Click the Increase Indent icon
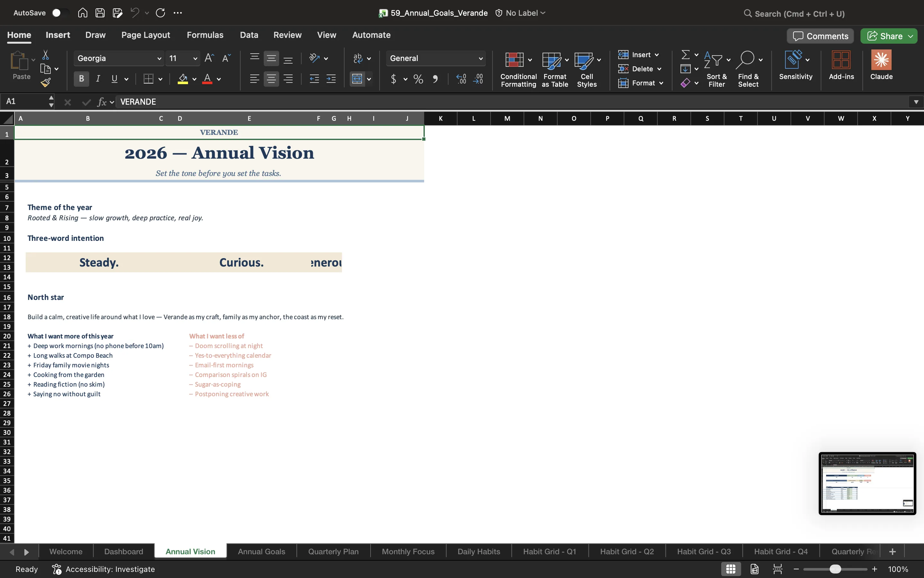The height and width of the screenshot is (578, 924). (x=331, y=79)
